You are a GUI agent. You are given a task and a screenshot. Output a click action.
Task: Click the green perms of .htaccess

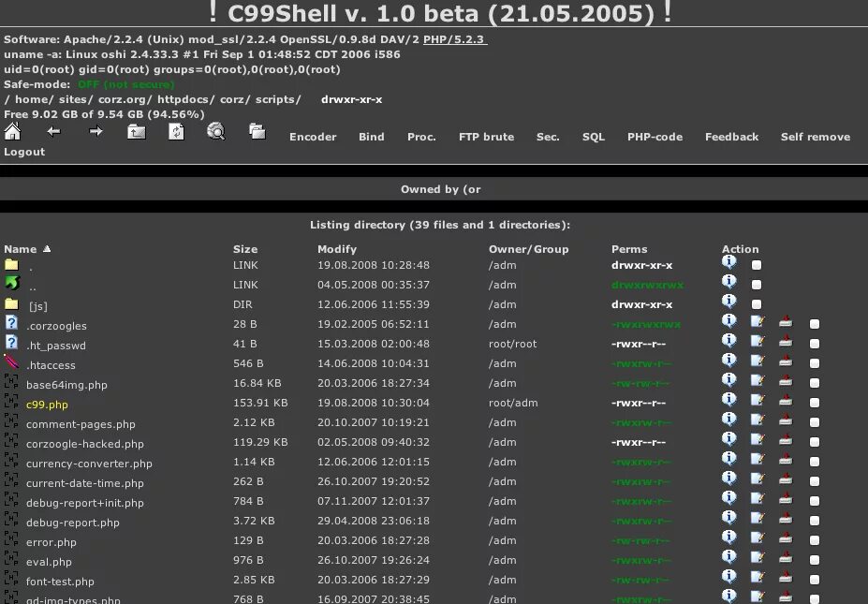click(641, 363)
